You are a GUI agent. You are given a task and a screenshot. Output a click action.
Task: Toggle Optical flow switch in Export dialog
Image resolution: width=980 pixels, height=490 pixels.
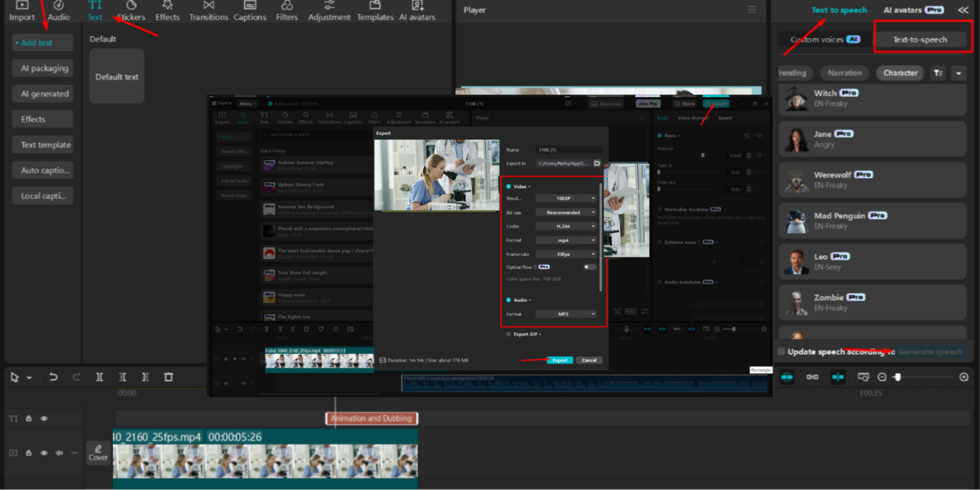pyautogui.click(x=590, y=267)
